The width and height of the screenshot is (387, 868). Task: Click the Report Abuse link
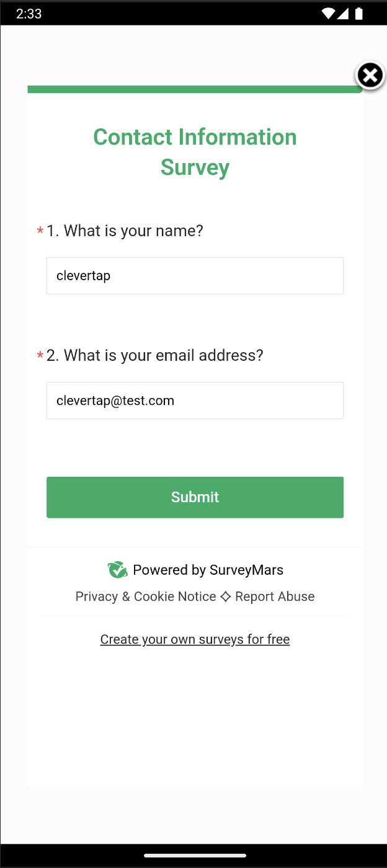click(x=275, y=596)
